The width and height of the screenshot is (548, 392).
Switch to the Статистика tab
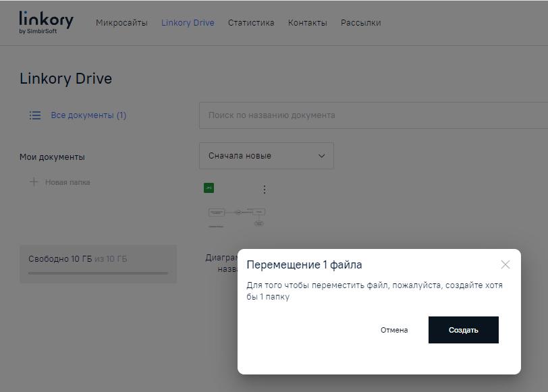(251, 22)
